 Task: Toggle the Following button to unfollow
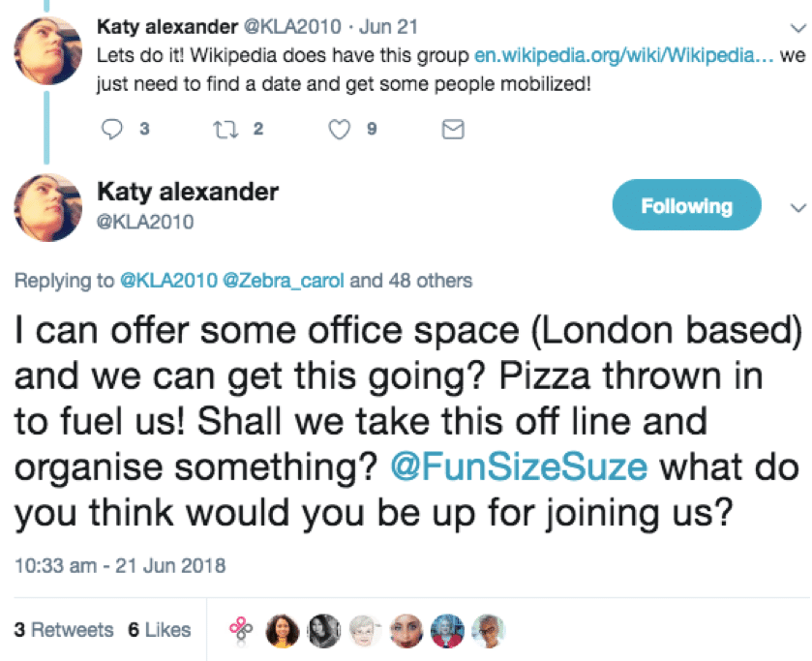coord(687,205)
